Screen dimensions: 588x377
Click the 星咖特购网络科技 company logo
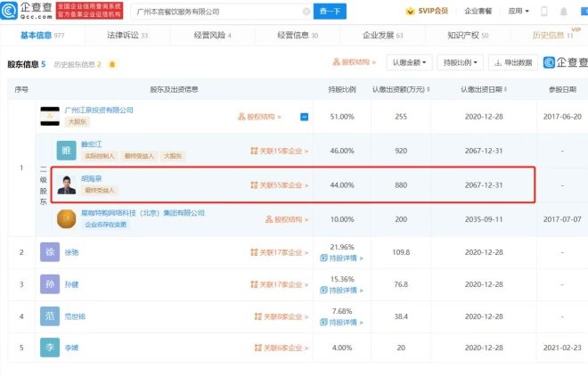pyautogui.click(x=66, y=218)
